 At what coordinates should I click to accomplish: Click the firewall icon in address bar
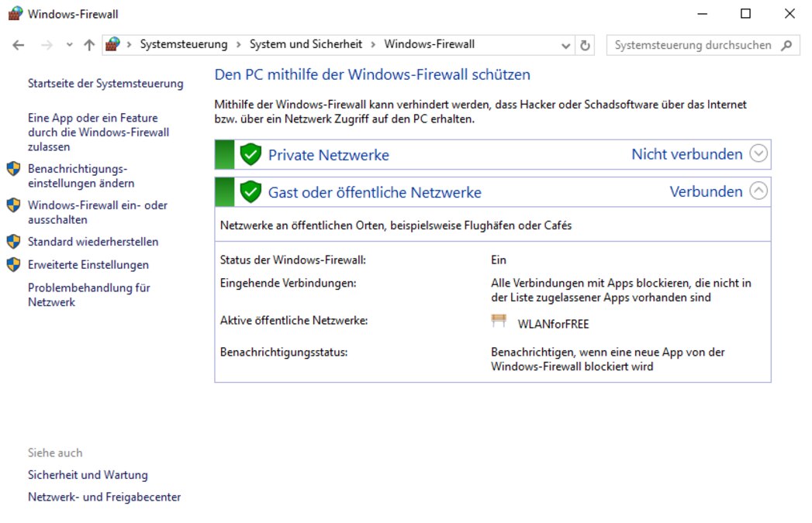pos(112,44)
